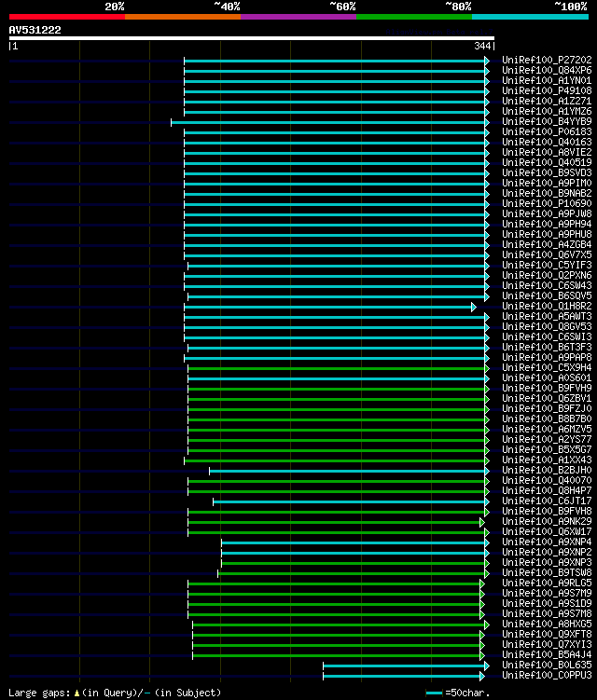Click the UniRef100_B0L635 label
597x700 pixels.
pos(547,666)
